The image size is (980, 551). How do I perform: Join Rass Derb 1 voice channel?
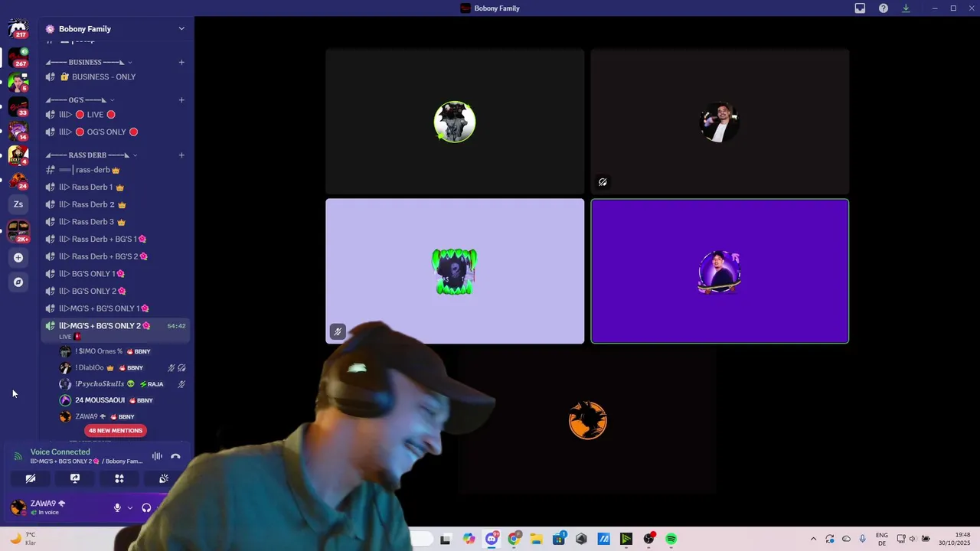click(x=115, y=187)
